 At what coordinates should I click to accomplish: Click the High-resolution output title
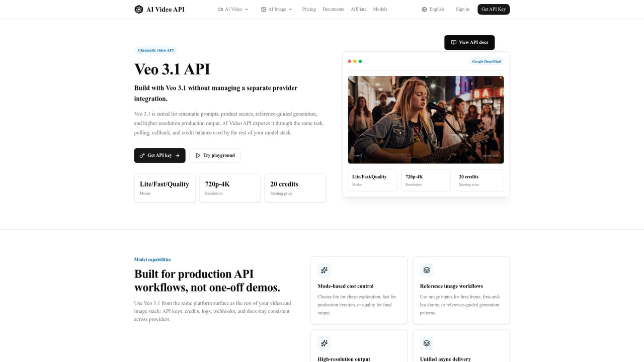tap(344, 359)
